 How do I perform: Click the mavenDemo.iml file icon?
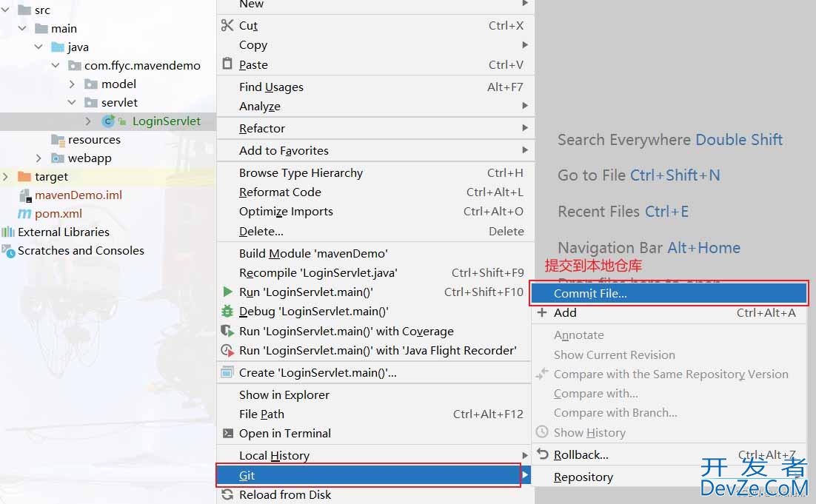coord(25,195)
